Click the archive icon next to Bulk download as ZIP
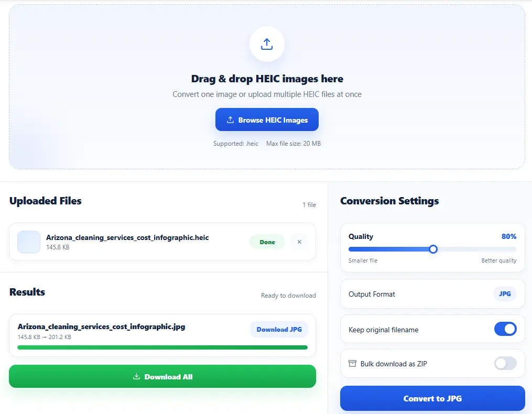Viewport: 532px width, 414px height. point(352,364)
